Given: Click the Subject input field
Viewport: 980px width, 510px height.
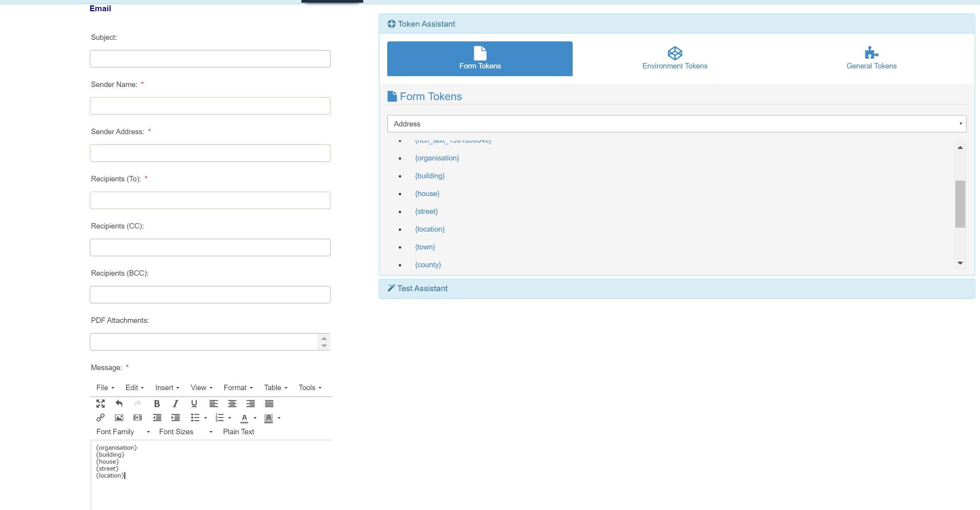Looking at the screenshot, I should coord(210,58).
